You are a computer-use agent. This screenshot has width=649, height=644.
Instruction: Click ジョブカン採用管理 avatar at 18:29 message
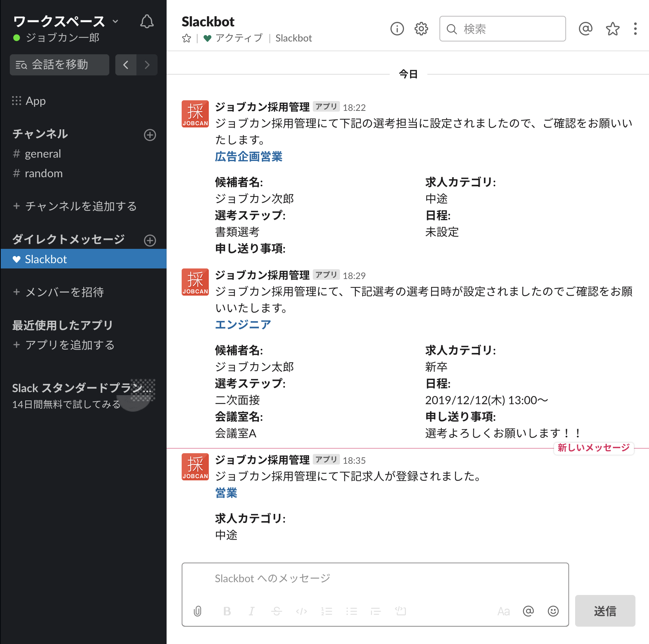coord(195,282)
